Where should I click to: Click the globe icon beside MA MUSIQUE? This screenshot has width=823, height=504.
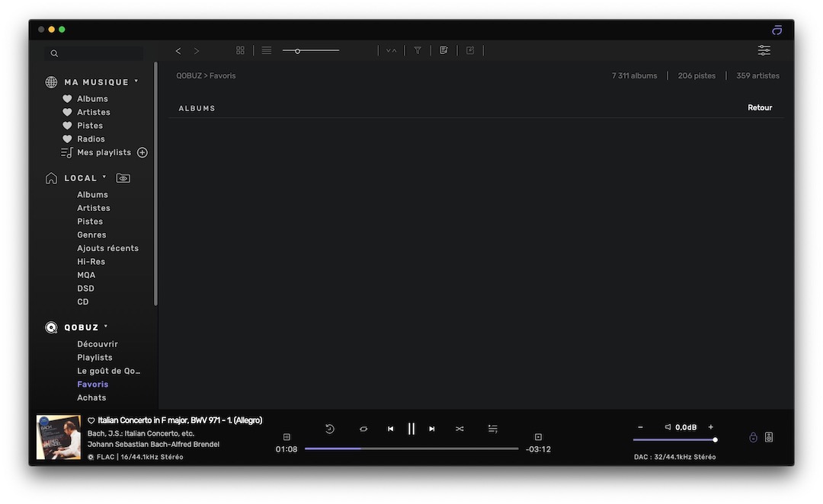click(x=52, y=82)
